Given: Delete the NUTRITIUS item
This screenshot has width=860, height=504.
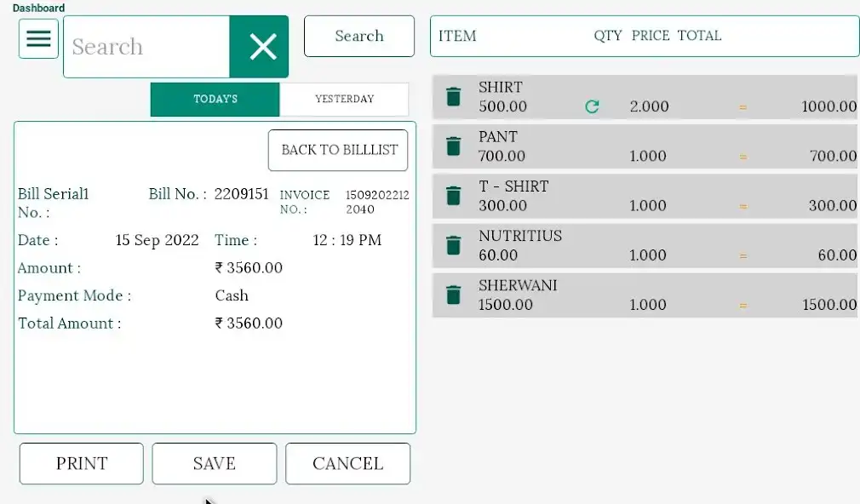Looking at the screenshot, I should click(454, 245).
